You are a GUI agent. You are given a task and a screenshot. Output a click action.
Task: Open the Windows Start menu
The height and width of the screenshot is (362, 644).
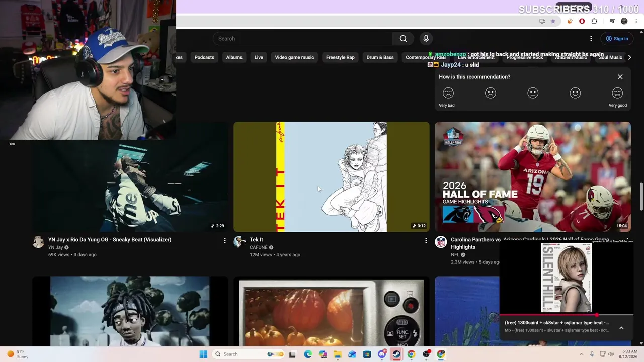click(203, 354)
